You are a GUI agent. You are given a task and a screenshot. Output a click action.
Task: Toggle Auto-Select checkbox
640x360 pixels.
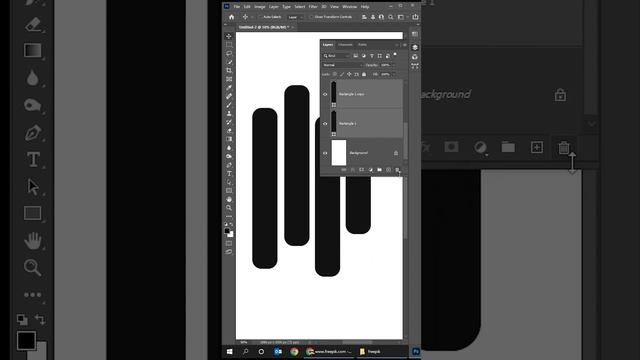261,17
